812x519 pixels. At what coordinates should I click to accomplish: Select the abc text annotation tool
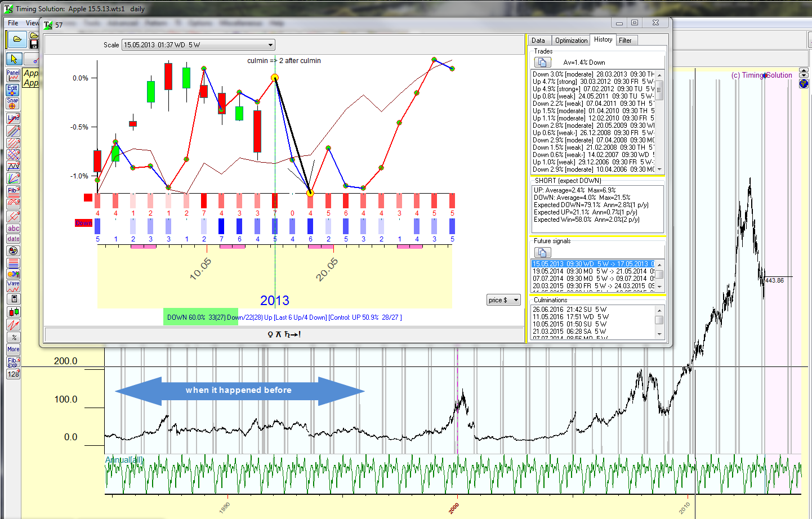pos(13,228)
